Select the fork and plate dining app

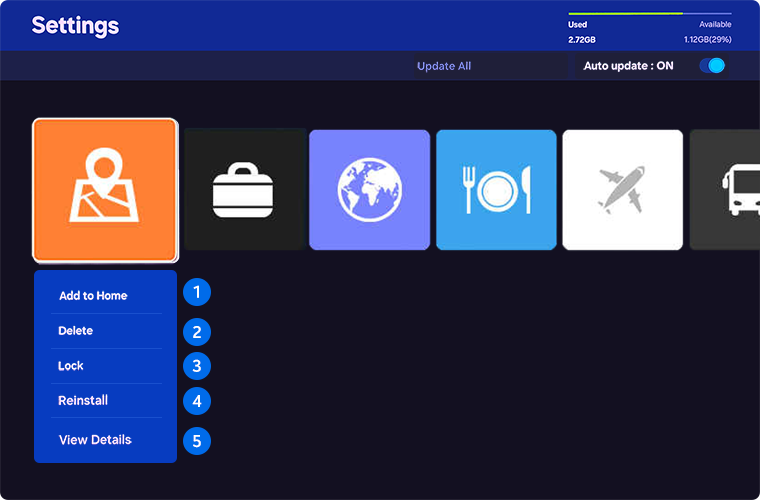click(x=496, y=190)
